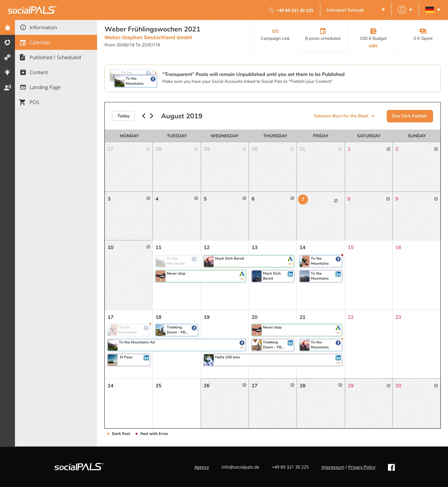
Task: Toggle to next month with right arrow
Action: pos(151,116)
